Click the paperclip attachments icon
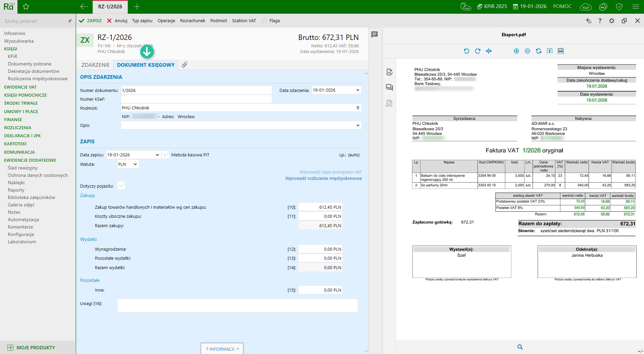644x354 pixels. tap(185, 65)
